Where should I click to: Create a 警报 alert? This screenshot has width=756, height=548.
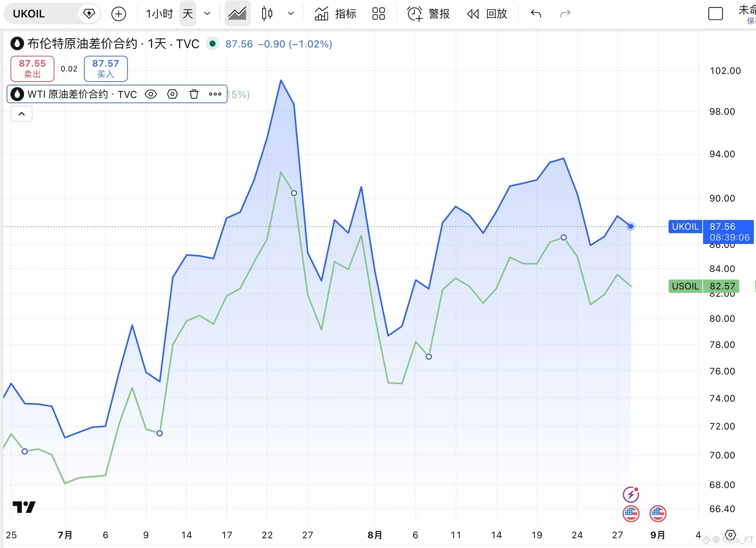coord(429,14)
